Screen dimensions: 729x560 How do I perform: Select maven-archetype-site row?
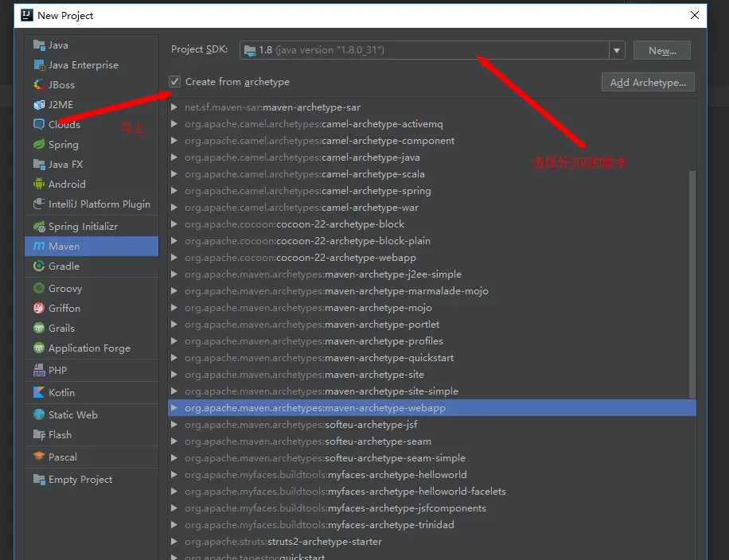(x=432, y=375)
